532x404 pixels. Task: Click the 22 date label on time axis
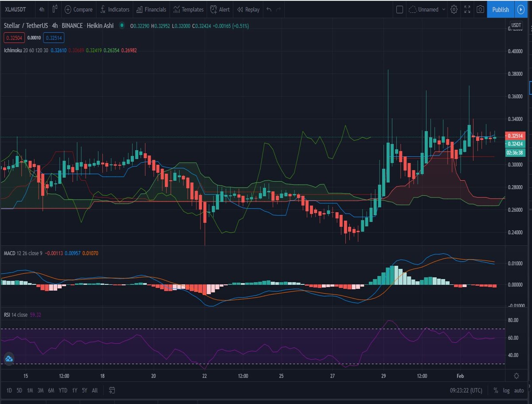(x=204, y=376)
